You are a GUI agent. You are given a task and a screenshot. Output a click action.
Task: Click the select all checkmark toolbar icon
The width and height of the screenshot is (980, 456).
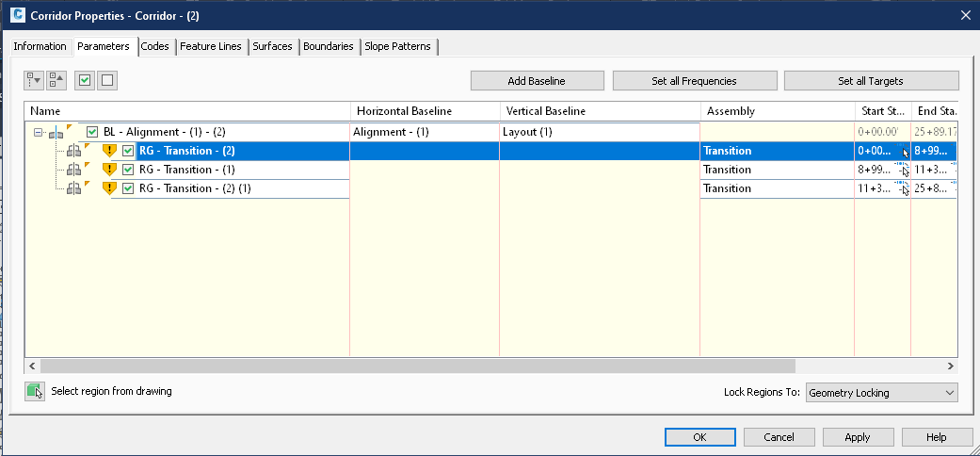click(85, 80)
